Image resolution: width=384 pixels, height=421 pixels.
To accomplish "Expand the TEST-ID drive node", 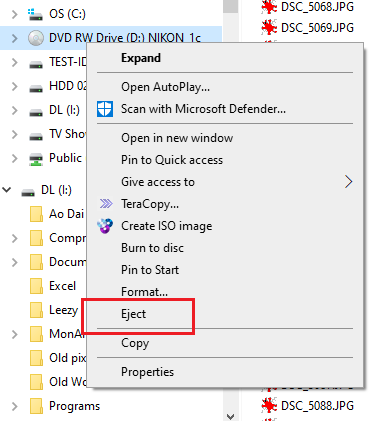I will pos(14,62).
